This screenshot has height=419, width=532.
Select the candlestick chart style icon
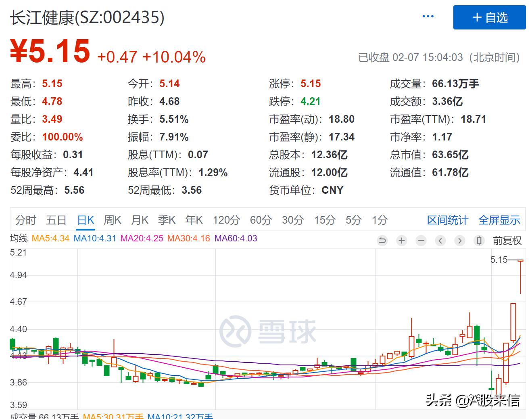(x=479, y=240)
